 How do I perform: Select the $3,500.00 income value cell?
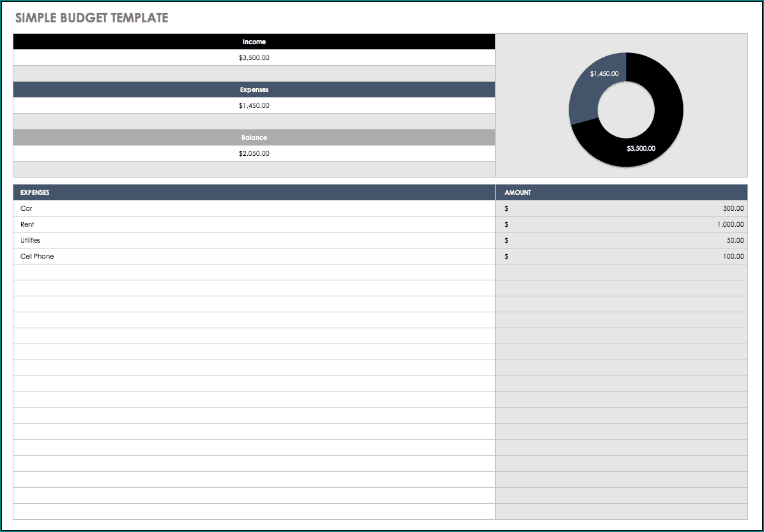click(254, 57)
